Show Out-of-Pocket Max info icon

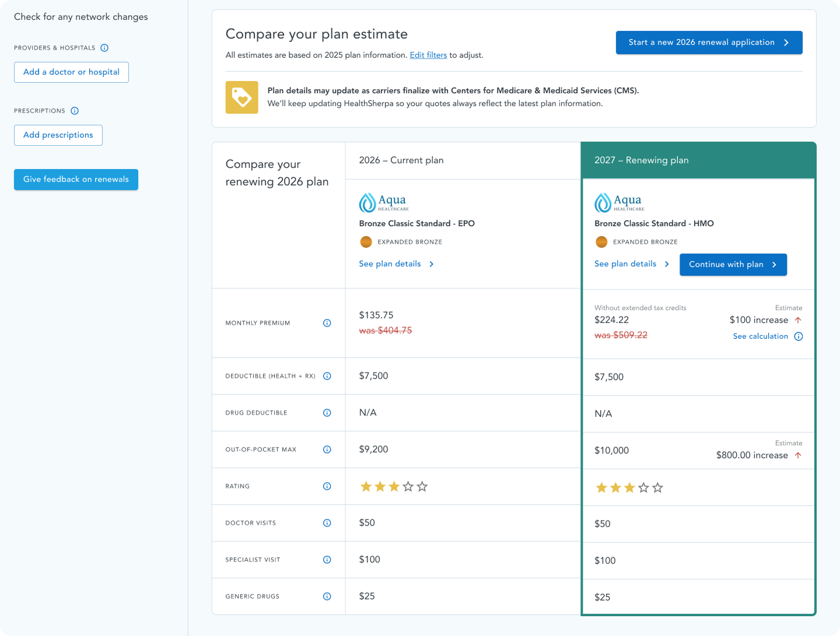[x=327, y=449]
